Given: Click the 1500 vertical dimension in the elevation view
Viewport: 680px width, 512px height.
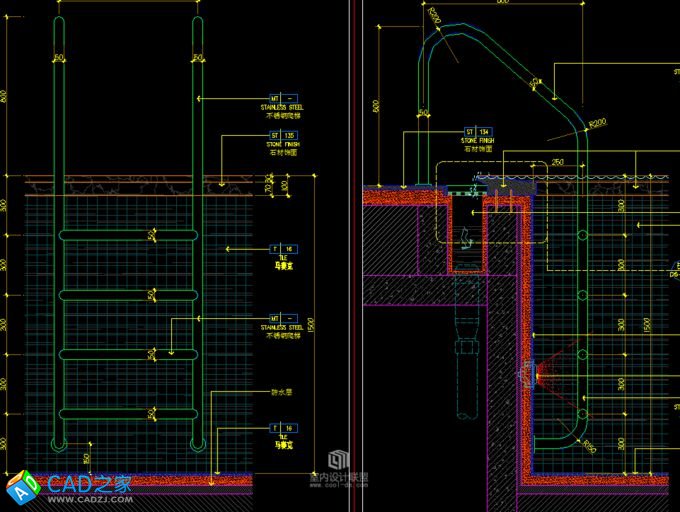Looking at the screenshot, I should click(x=312, y=325).
